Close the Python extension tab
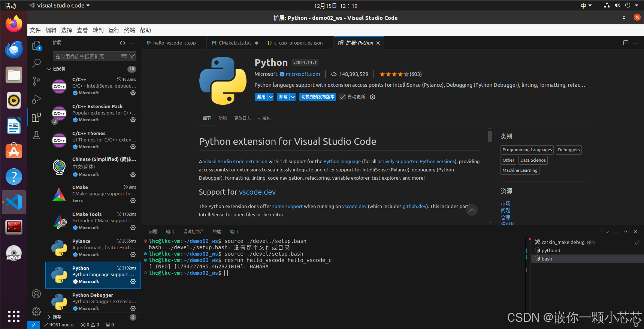 pos(378,43)
